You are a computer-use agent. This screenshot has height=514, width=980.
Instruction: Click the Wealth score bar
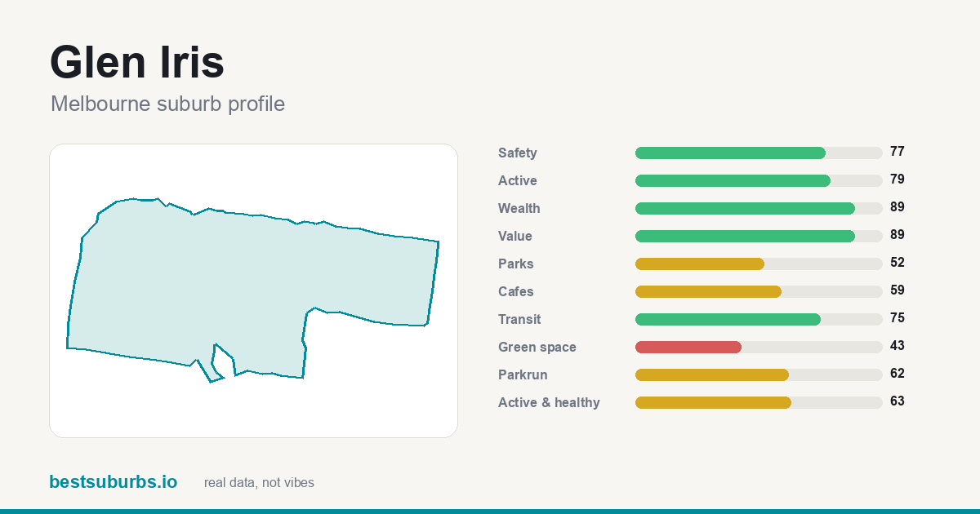point(759,208)
